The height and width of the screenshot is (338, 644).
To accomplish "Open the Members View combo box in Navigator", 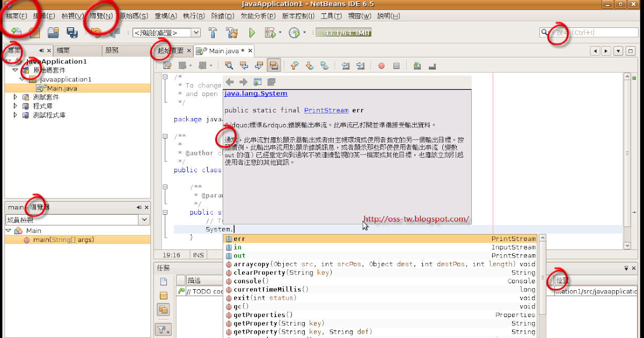I will [x=77, y=219].
